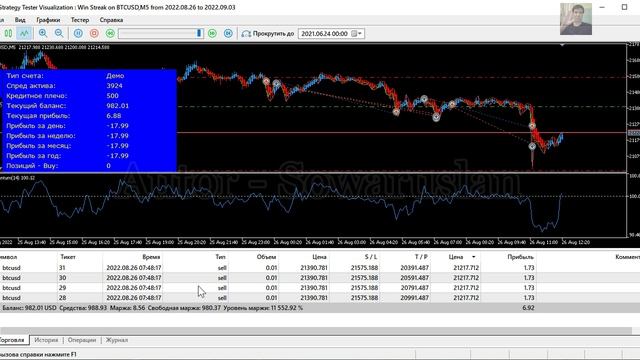Maximize the Strategy Tester window
Screen dimensions: 640x360
624,7
